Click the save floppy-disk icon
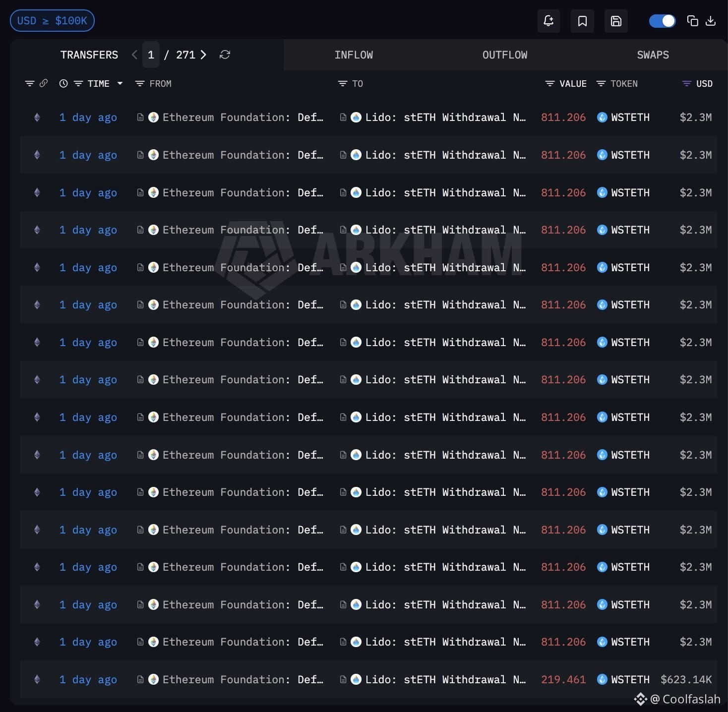 [x=616, y=21]
